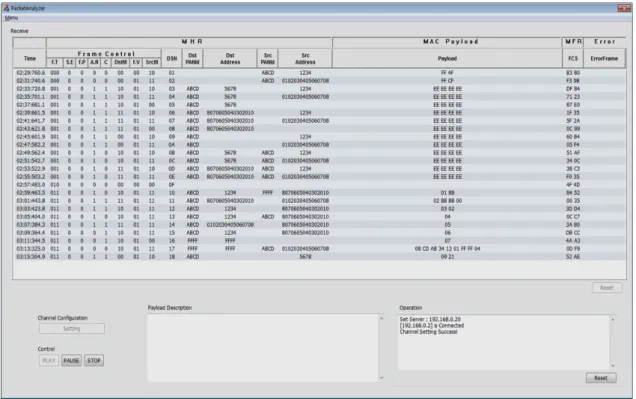Click inside the Operation log text area

point(503,343)
